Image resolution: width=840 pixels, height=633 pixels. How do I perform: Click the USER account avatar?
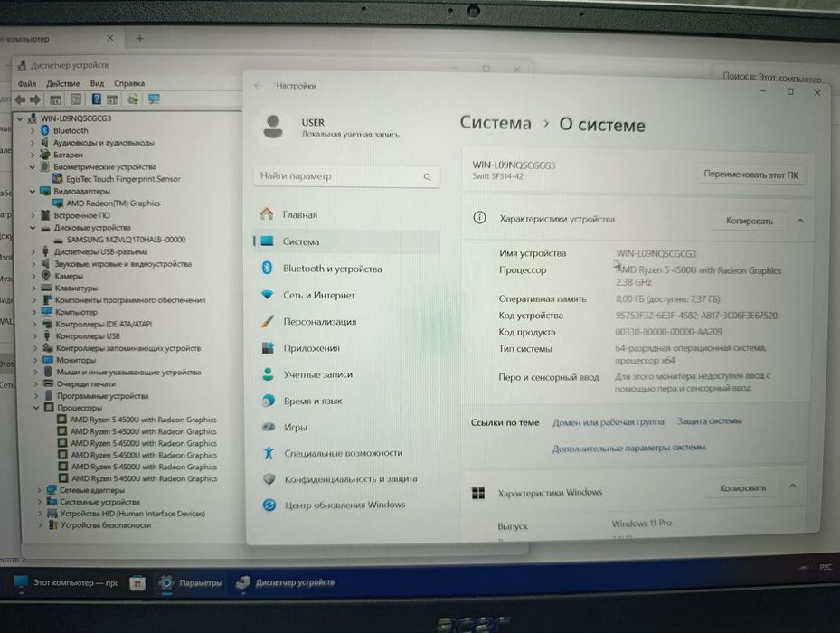(273, 127)
